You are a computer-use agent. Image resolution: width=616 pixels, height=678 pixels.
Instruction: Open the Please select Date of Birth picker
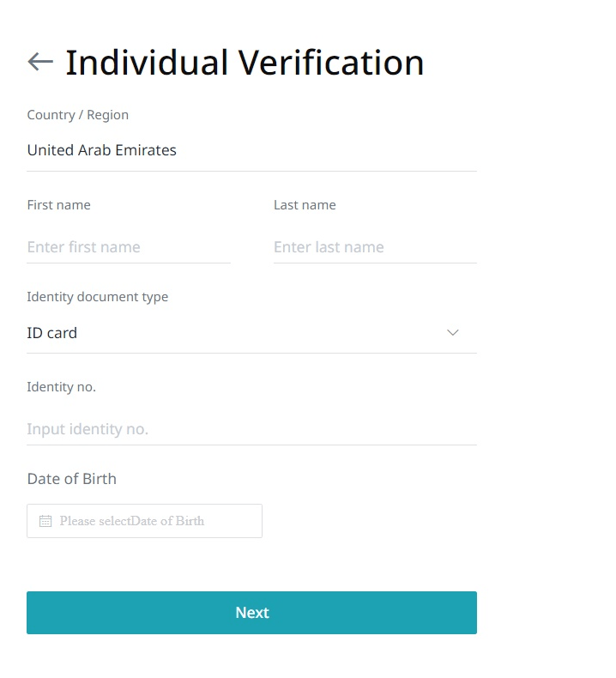click(x=144, y=521)
